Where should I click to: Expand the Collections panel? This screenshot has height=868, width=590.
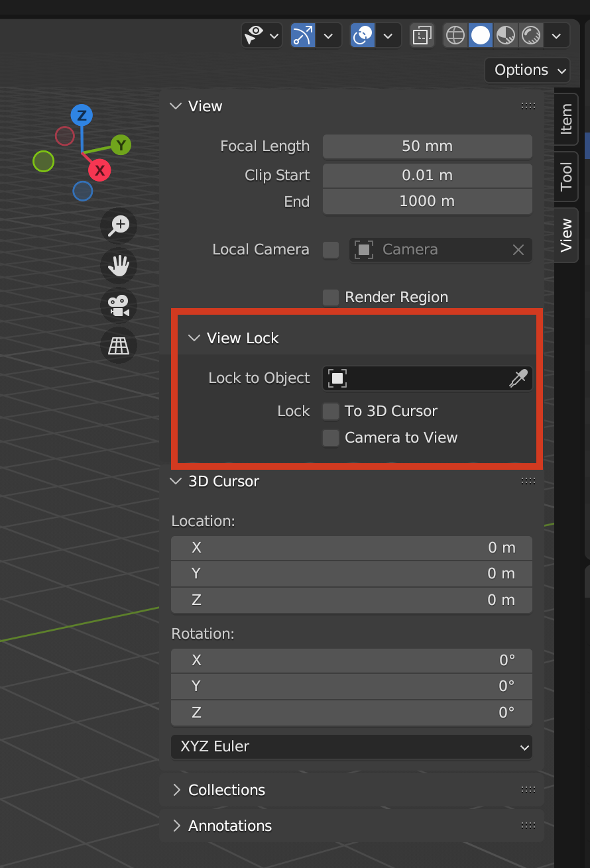coord(226,790)
